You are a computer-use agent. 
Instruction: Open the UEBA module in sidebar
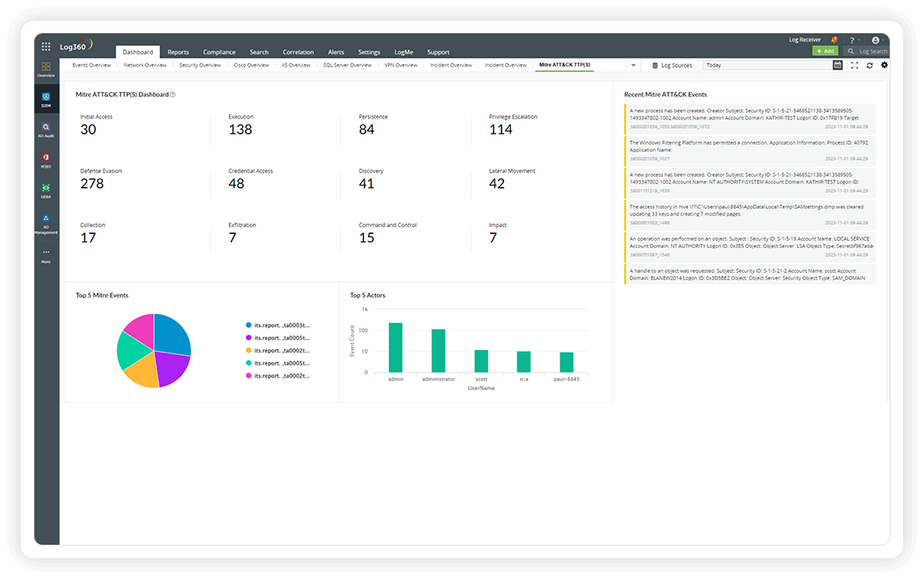click(x=46, y=190)
